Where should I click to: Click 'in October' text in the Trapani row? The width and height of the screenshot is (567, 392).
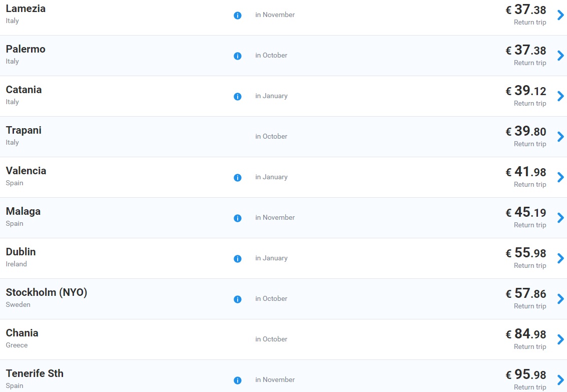pos(271,136)
